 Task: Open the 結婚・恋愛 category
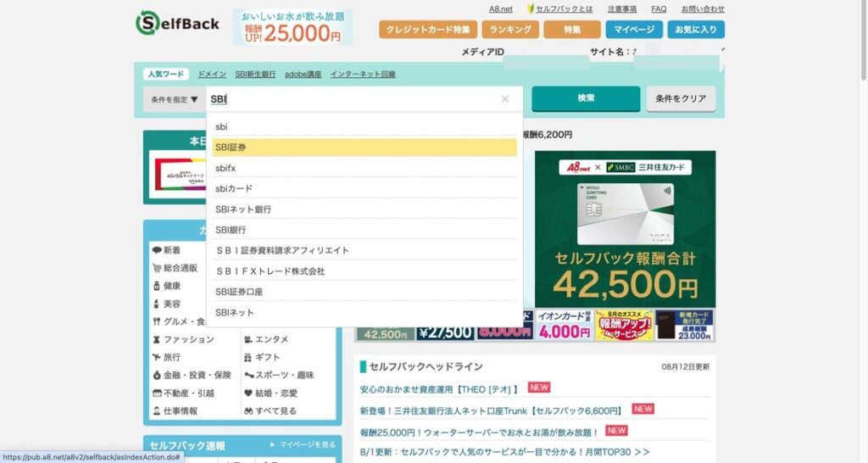pyautogui.click(x=270, y=393)
